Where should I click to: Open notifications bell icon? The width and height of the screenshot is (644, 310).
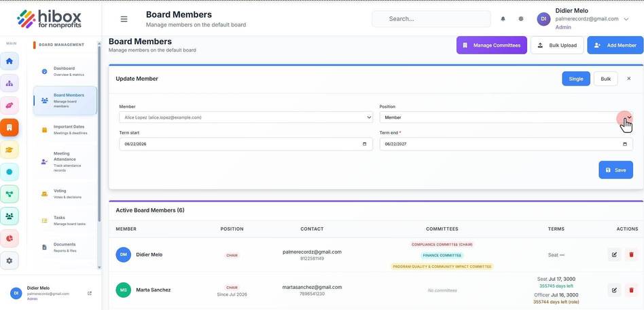[503, 19]
